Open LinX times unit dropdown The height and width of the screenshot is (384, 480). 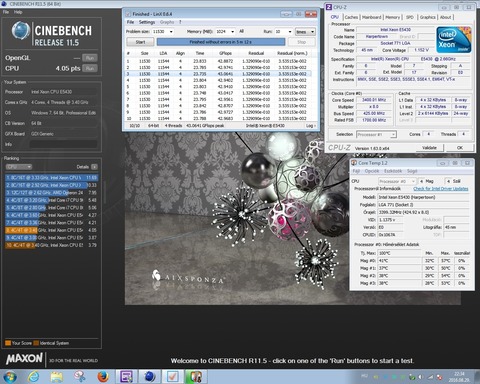point(305,32)
